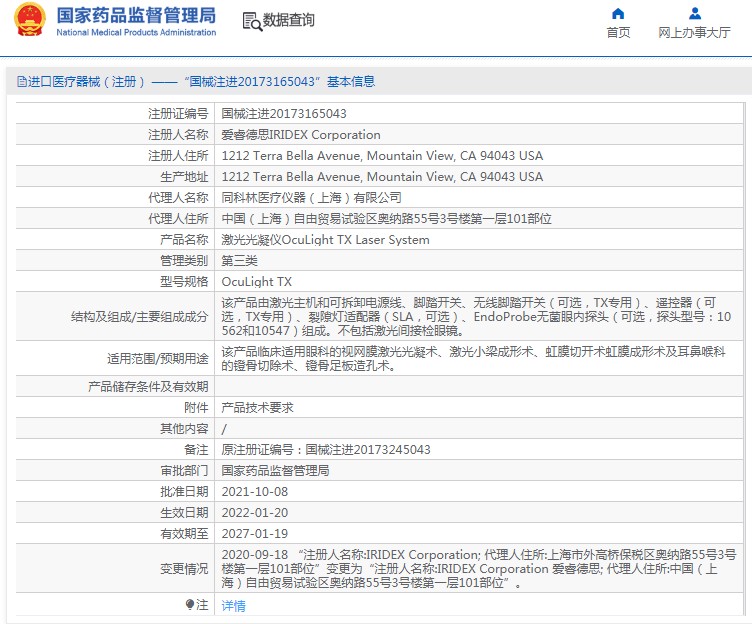Click the intended use description text
Viewport: 752px width, 624px height.
[x=473, y=359]
